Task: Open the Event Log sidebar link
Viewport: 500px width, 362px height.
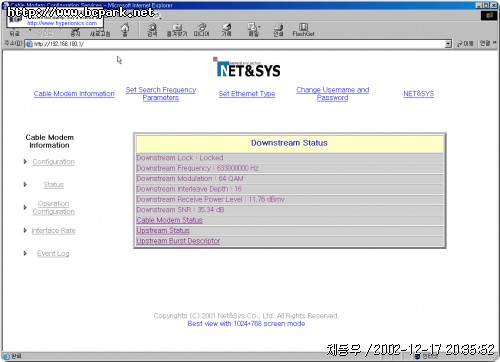Action: 53,254
